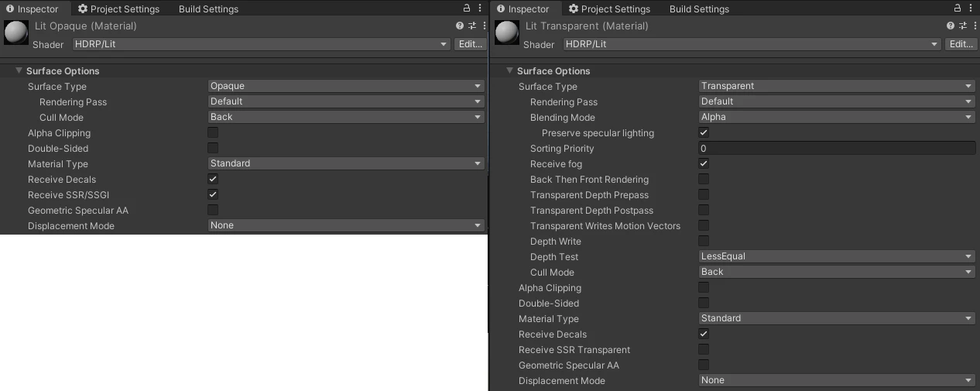
Task: Open help reference icon for Lit Transparent material
Action: click(951, 26)
